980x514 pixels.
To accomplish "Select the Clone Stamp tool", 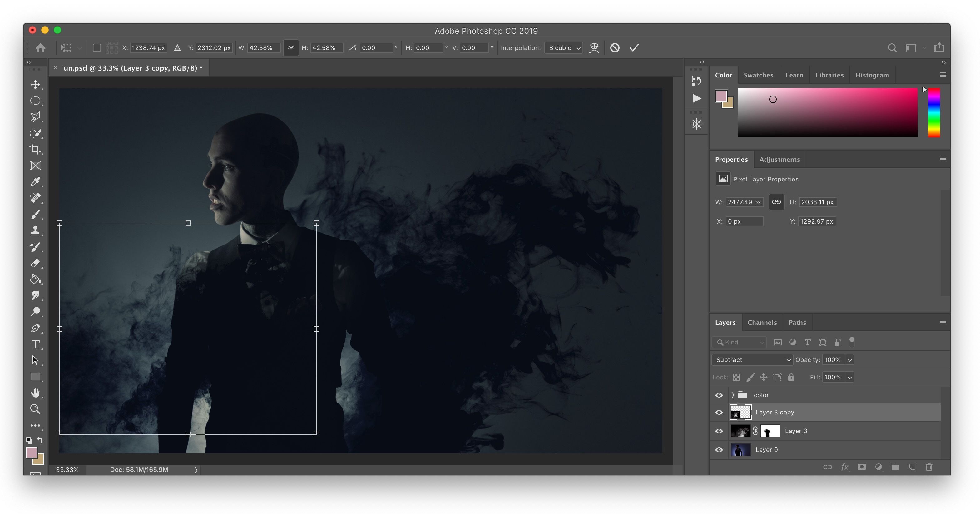I will (36, 231).
